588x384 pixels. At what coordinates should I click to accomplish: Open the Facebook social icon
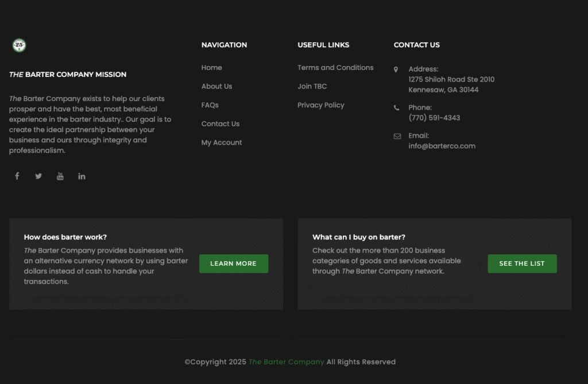click(x=17, y=176)
